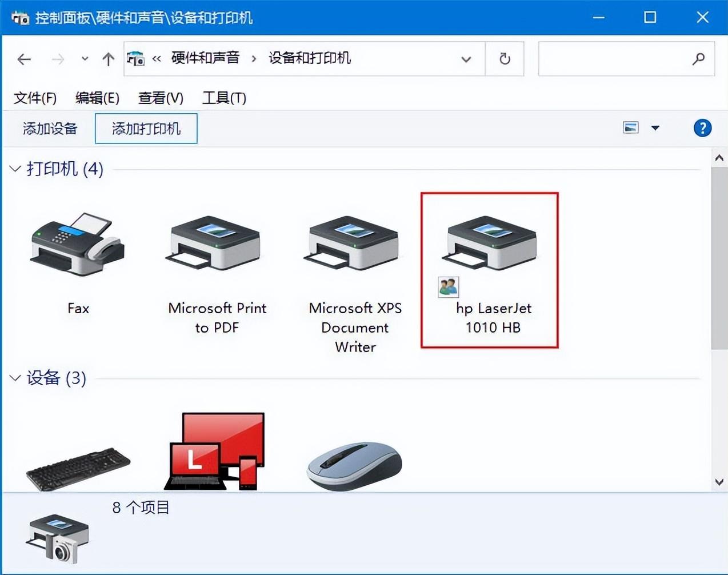This screenshot has height=575, width=728.
Task: Click the 添加打印机 toolbar button
Action: (146, 128)
